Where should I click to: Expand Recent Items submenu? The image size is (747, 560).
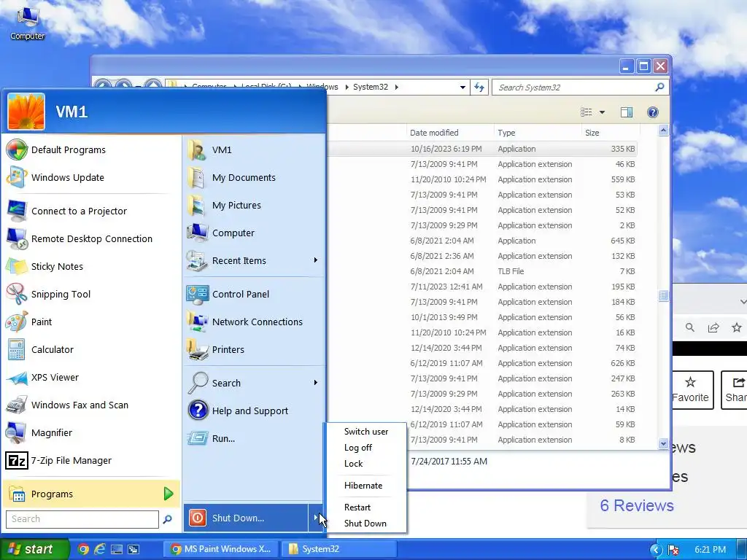click(x=315, y=260)
